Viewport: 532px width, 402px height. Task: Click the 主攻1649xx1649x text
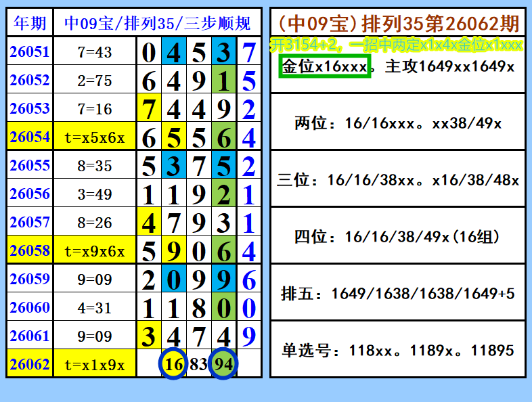(449, 66)
